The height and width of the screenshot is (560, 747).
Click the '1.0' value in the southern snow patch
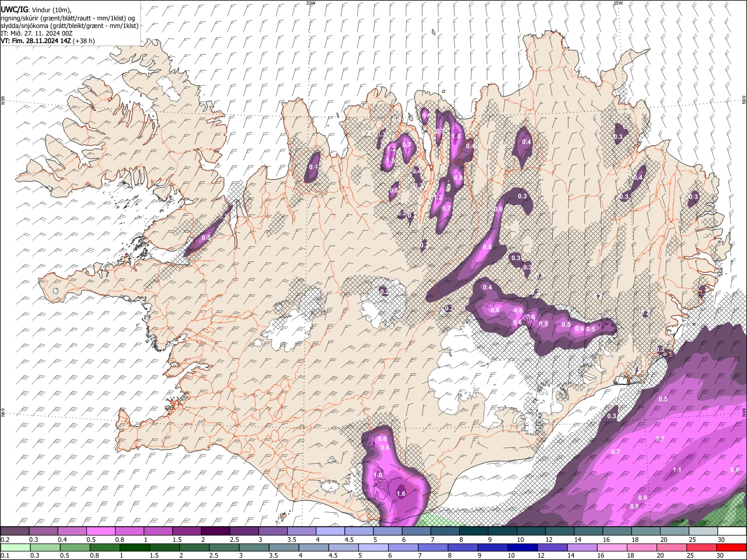378,475
